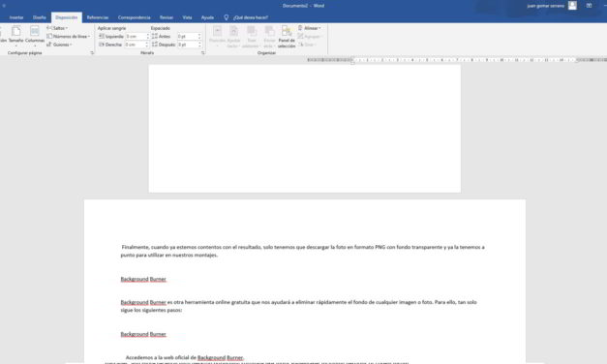Click the line 'Accedemos a la web oficial'
The height and width of the screenshot is (364, 607).
pyautogui.click(x=185, y=357)
